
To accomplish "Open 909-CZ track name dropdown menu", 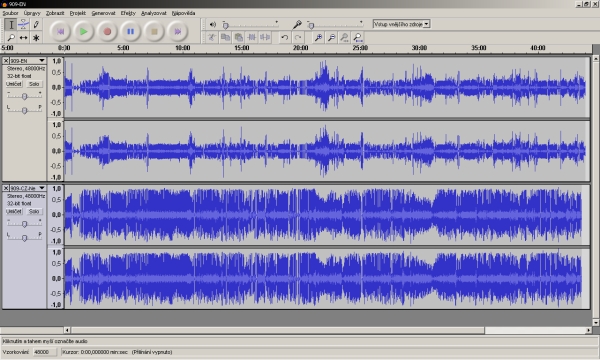I will 28,188.
